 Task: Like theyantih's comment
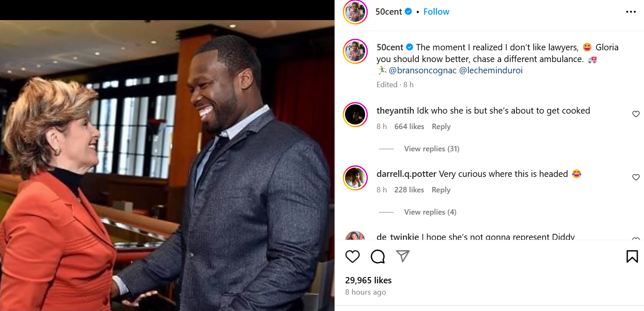tap(636, 114)
